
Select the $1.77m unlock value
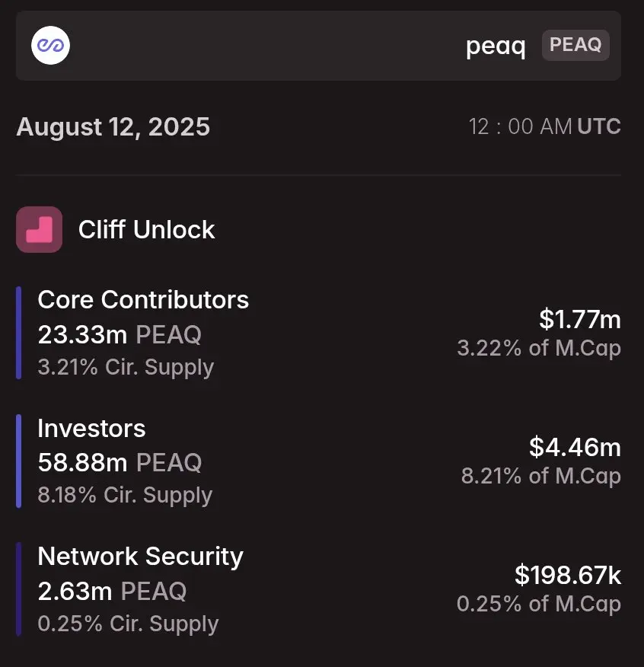pyautogui.click(x=580, y=319)
